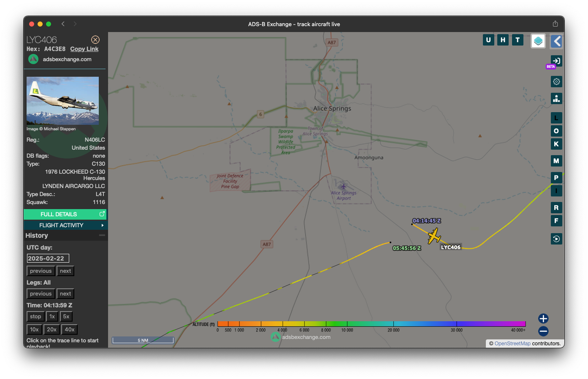Image resolution: width=588 pixels, height=379 pixels.
Task: Select the next leg
Action: coord(65,294)
